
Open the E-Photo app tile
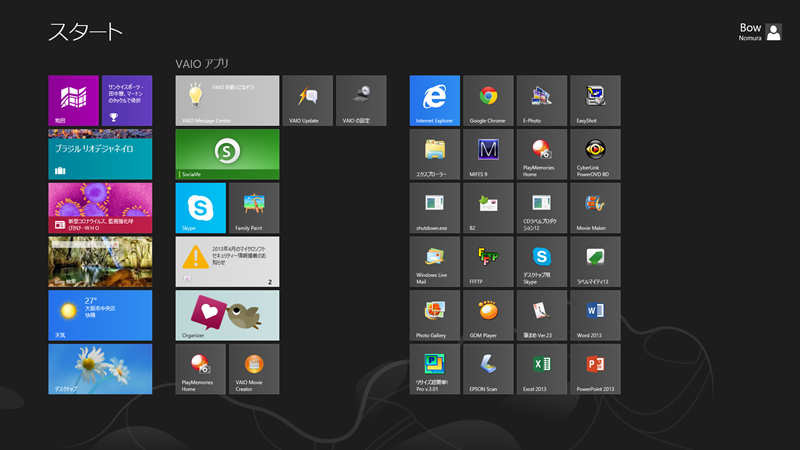pyautogui.click(x=542, y=101)
